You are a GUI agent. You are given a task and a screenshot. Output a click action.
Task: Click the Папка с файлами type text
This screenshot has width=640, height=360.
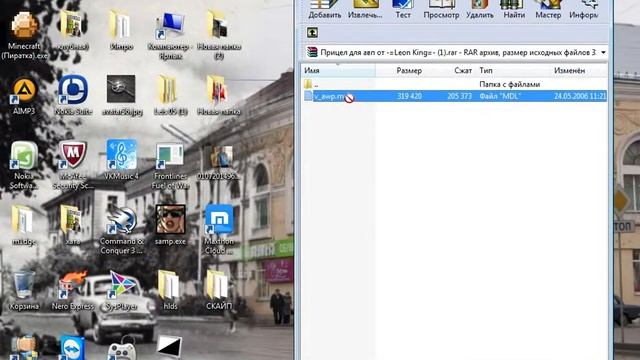(x=509, y=84)
